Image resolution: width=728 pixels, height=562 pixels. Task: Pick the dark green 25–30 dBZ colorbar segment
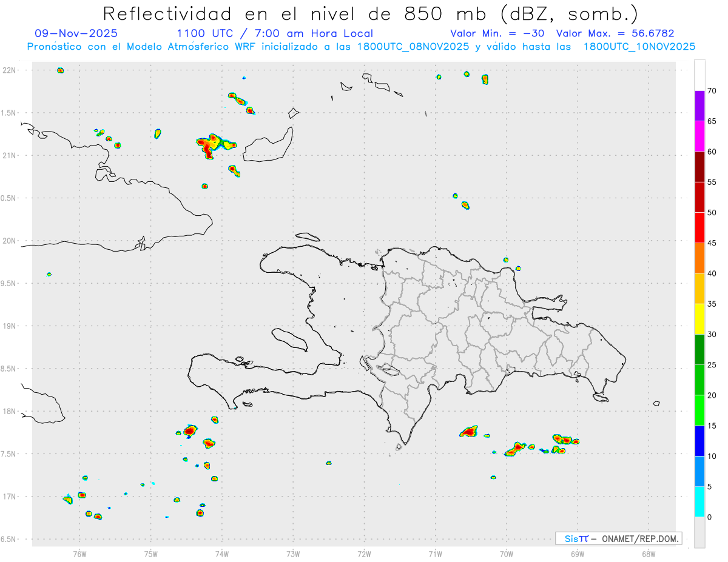click(x=699, y=350)
